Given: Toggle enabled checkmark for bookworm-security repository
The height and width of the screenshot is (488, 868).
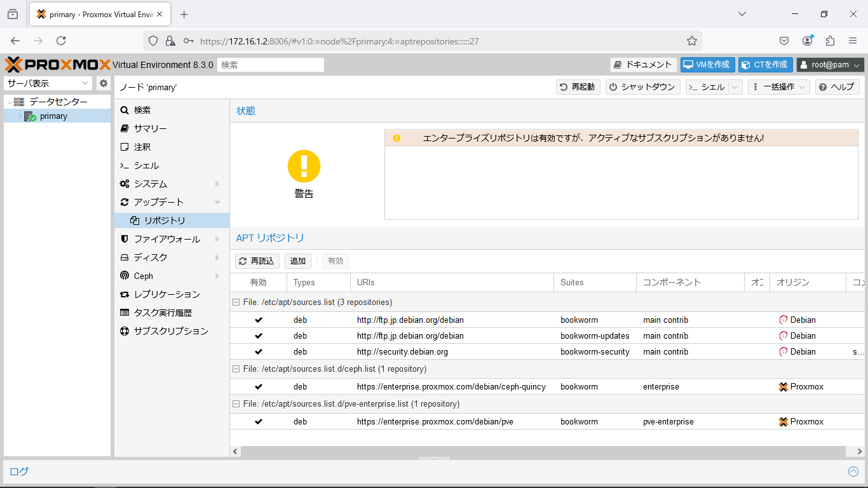Looking at the screenshot, I should pyautogui.click(x=259, y=351).
